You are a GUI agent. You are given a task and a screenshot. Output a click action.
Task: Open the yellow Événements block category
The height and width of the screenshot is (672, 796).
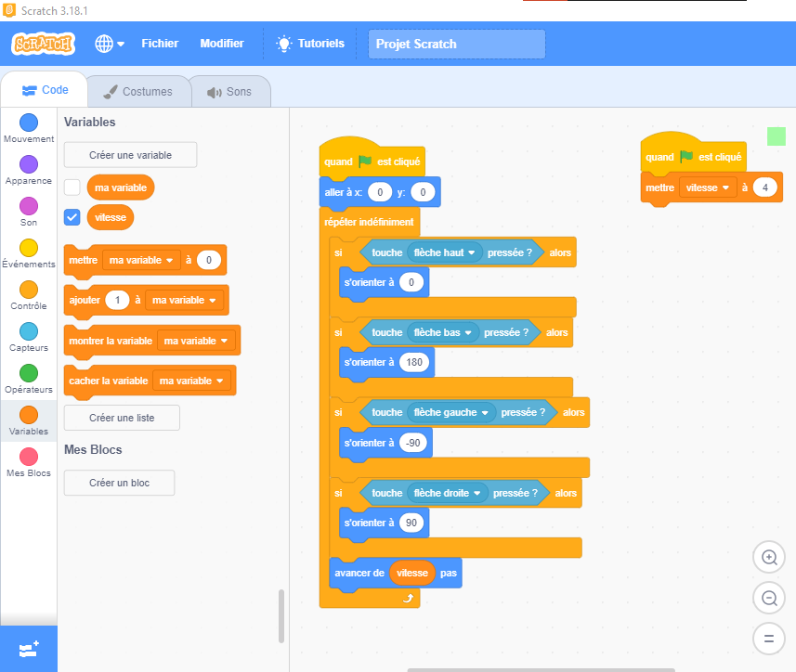[x=29, y=248]
